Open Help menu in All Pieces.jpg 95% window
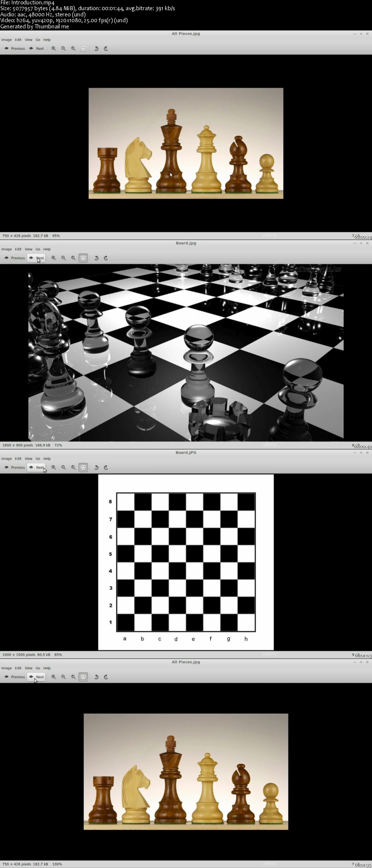This screenshot has height=868, width=372. click(47, 40)
